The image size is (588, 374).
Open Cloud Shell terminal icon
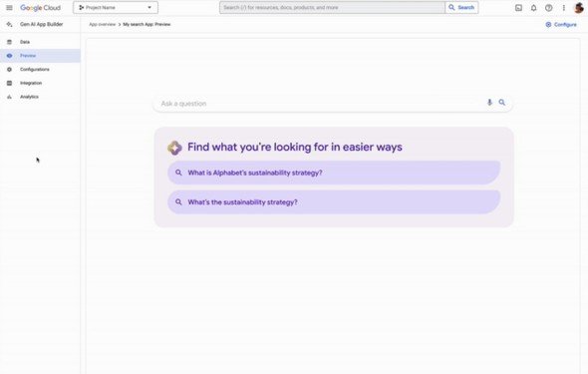[x=518, y=8]
